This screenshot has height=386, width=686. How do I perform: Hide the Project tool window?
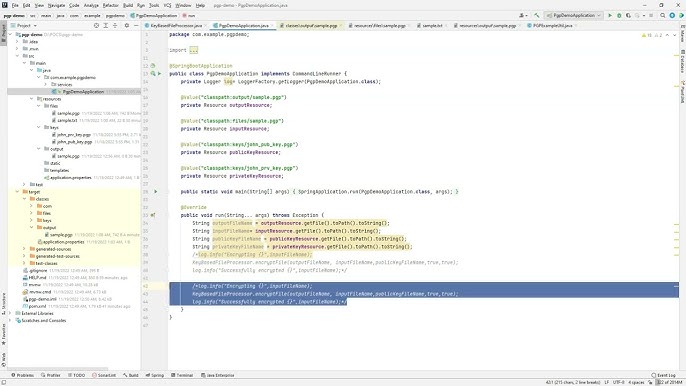[136, 26]
